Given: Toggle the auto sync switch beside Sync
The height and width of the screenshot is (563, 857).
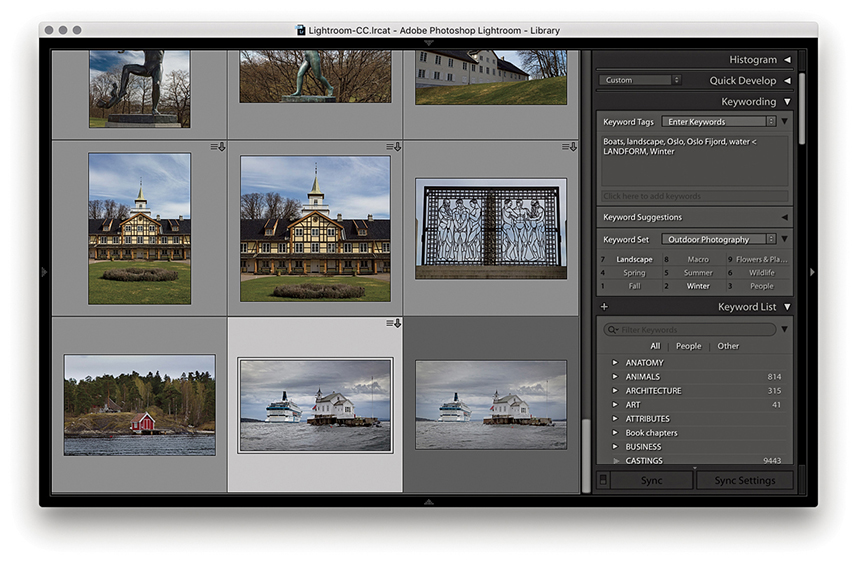Looking at the screenshot, I should click(602, 481).
